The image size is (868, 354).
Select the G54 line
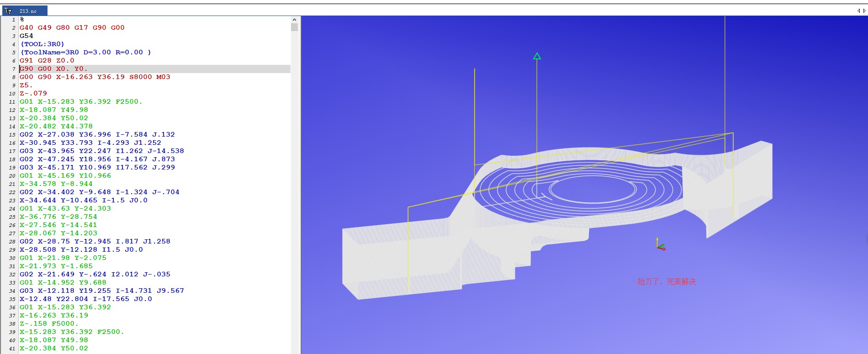click(x=26, y=36)
